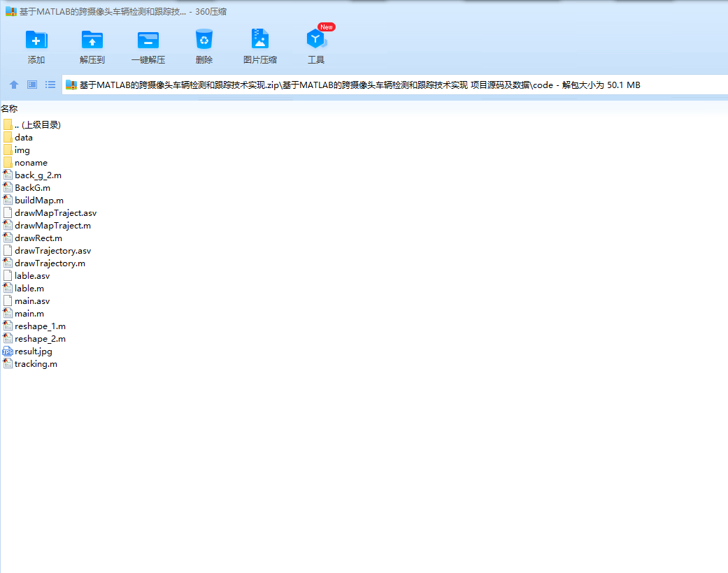Open the 工具 (Tools) icon

pos(316,39)
